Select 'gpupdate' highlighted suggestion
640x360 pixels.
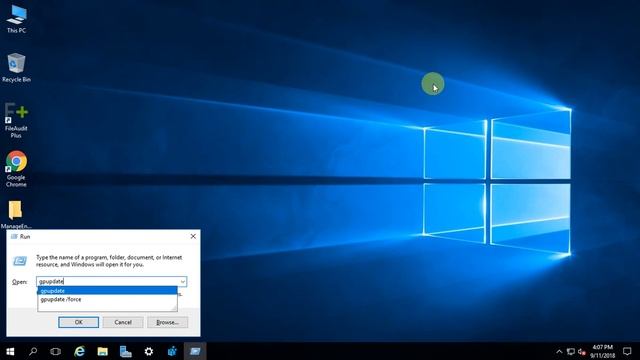tap(107, 291)
